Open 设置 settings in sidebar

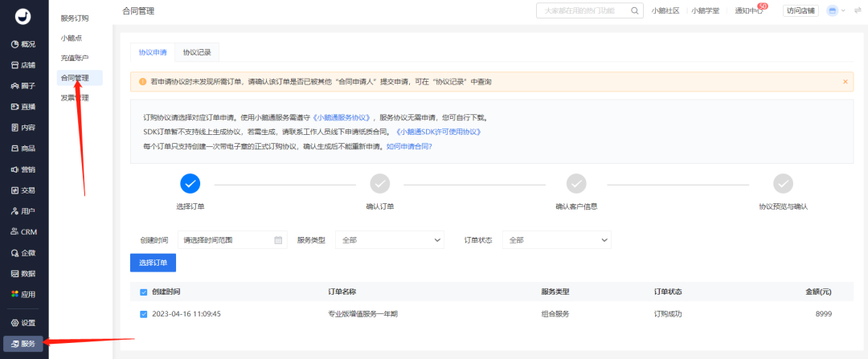[23, 322]
